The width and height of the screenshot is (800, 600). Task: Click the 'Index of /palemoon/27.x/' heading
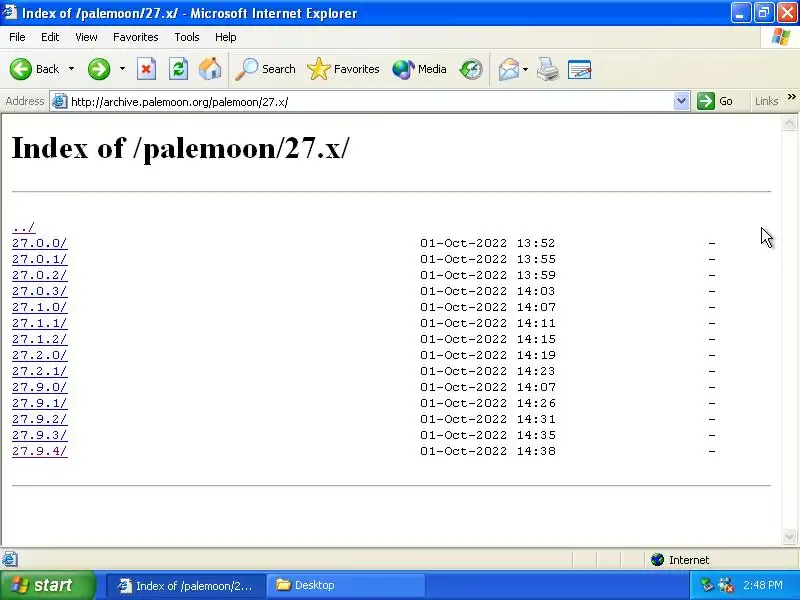[181, 148]
